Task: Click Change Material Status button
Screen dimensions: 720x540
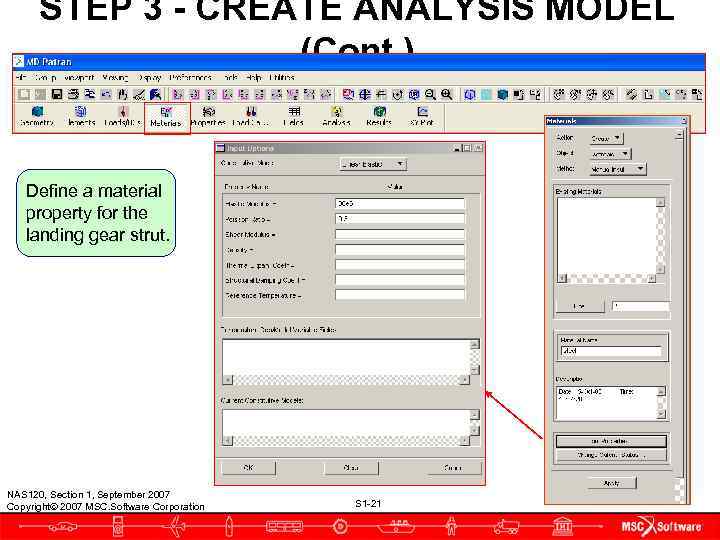Action: (611, 455)
